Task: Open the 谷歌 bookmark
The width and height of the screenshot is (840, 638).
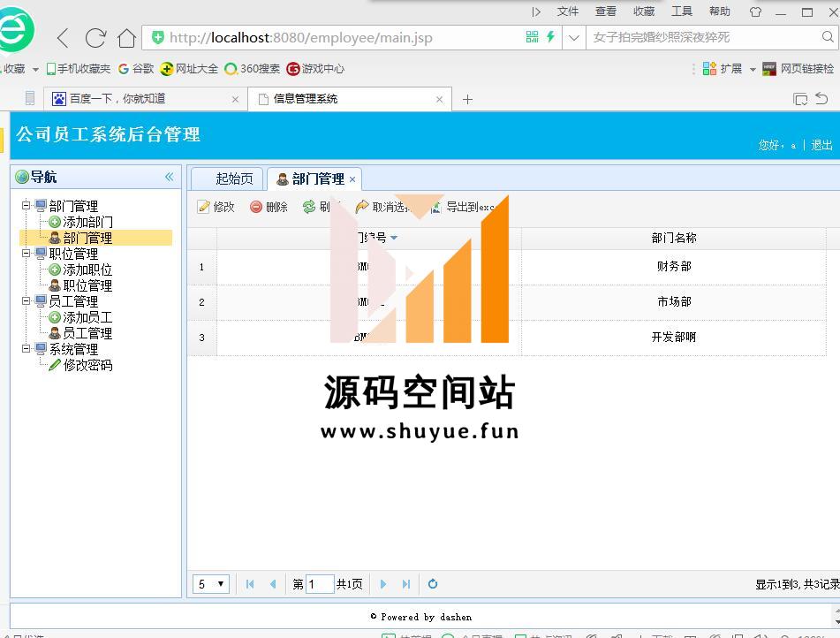Action: (x=136, y=69)
